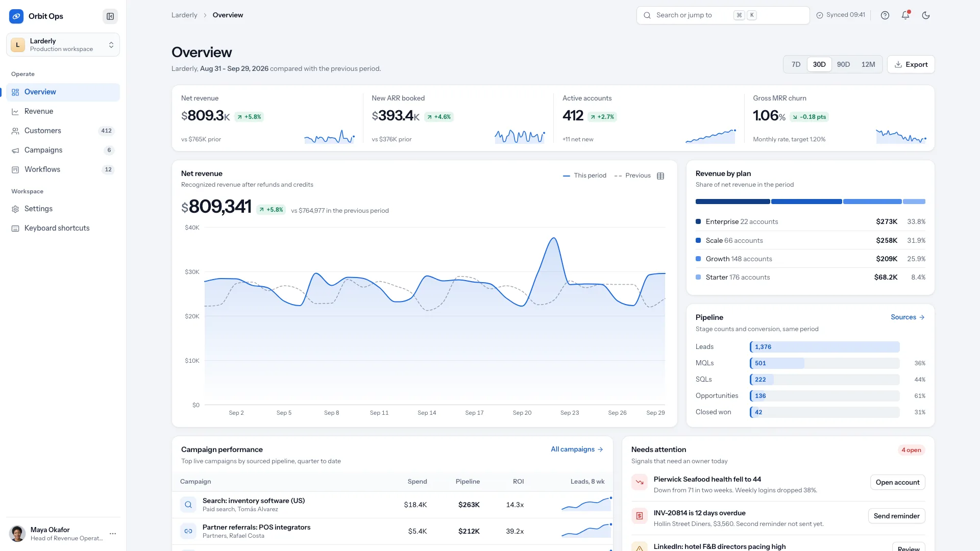Select the 12M time range

tap(868, 65)
